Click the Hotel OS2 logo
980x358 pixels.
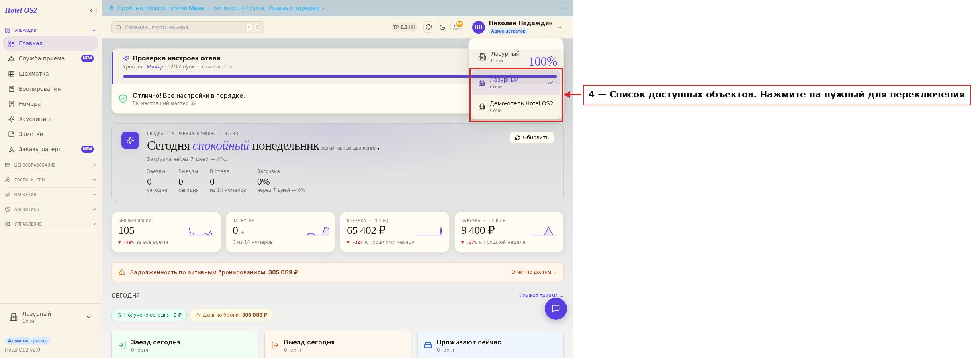point(21,10)
